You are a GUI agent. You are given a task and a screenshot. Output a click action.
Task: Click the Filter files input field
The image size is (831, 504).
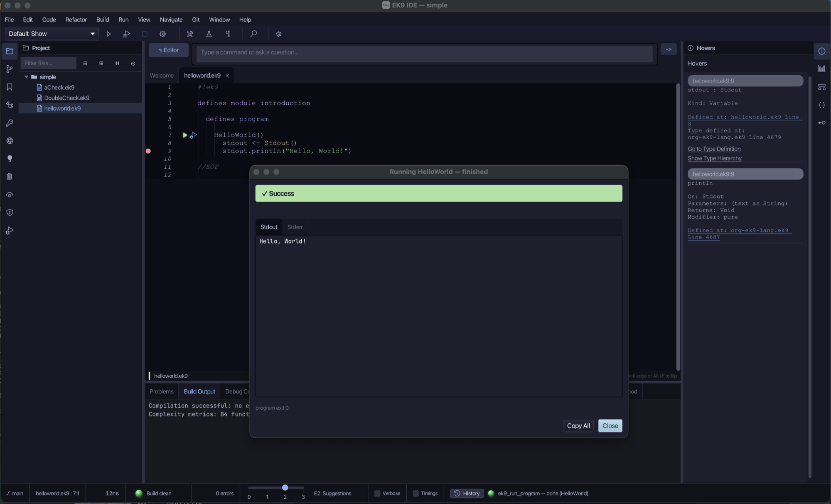pos(48,63)
